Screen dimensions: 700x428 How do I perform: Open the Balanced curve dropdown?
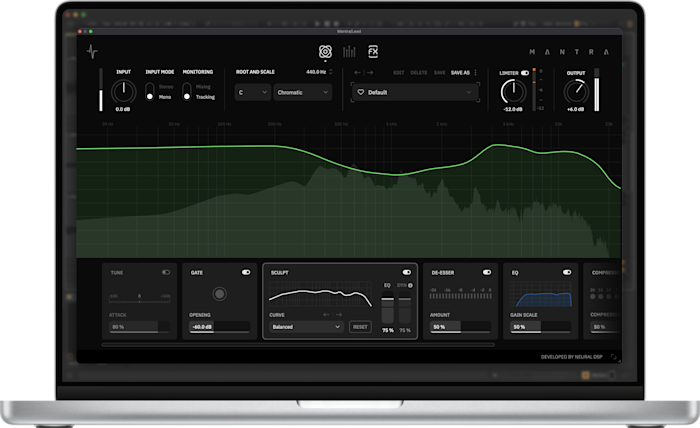[306, 327]
